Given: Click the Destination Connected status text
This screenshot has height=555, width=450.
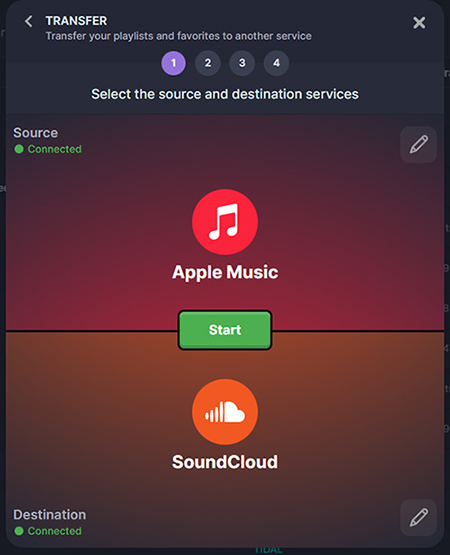Looking at the screenshot, I should pyautogui.click(x=55, y=531).
